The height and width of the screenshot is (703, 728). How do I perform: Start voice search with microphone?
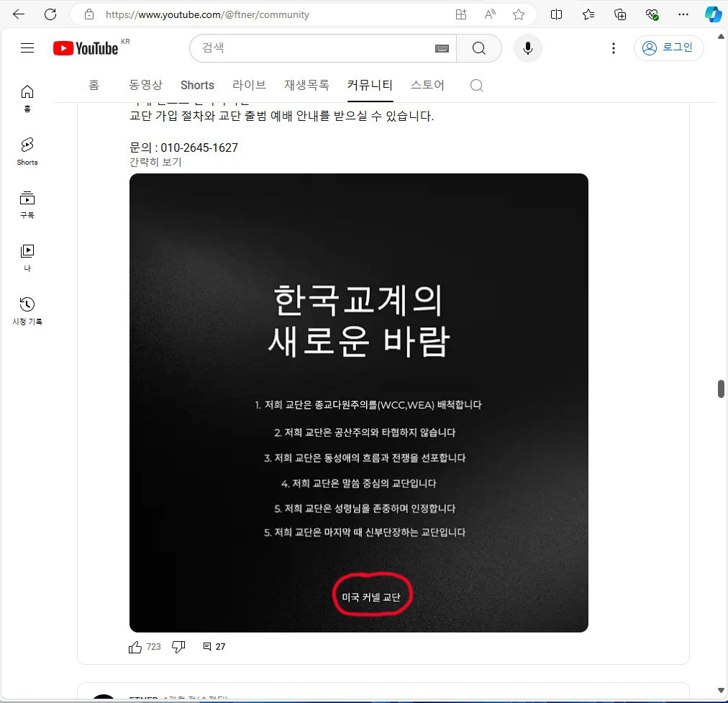(x=528, y=47)
